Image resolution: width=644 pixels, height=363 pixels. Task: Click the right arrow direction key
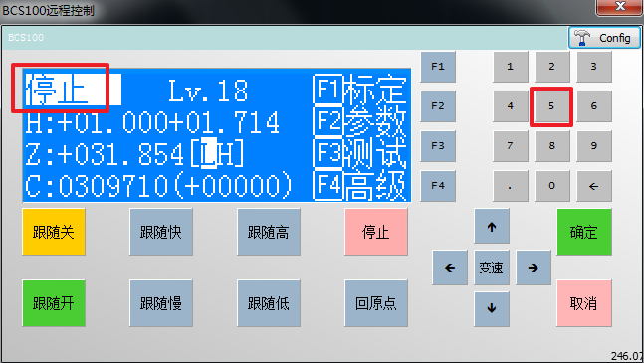[534, 268]
